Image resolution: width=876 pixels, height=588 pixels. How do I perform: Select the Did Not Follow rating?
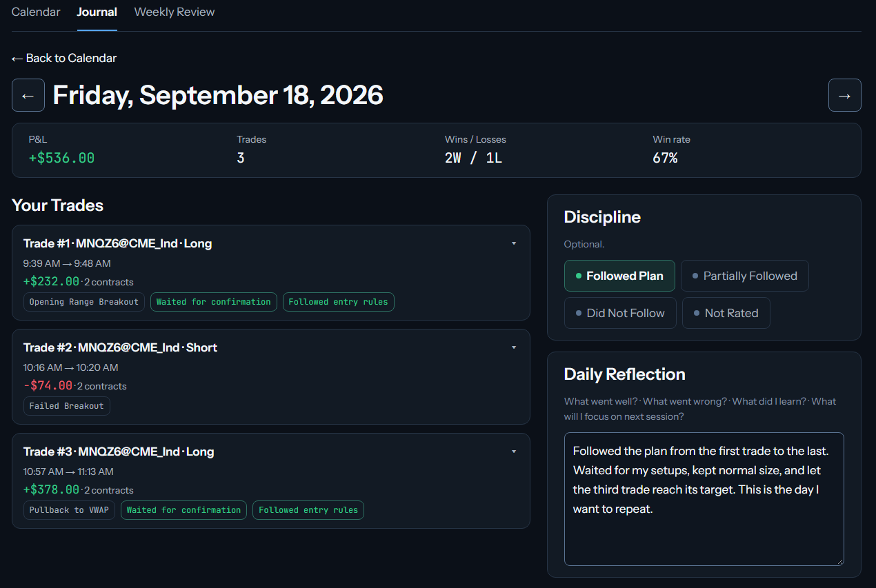coord(620,313)
